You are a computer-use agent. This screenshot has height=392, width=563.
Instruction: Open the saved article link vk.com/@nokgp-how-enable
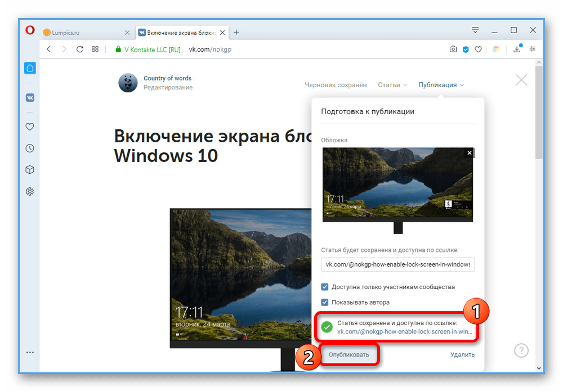point(405,332)
